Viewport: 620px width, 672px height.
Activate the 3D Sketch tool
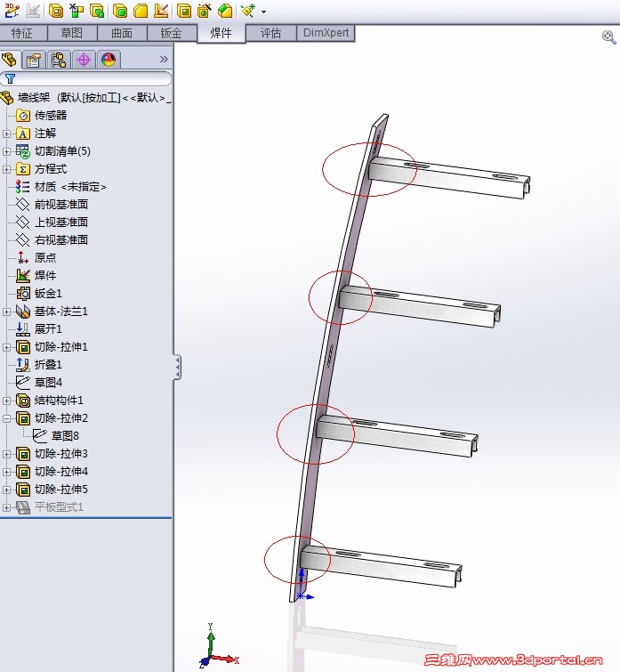tap(12, 11)
